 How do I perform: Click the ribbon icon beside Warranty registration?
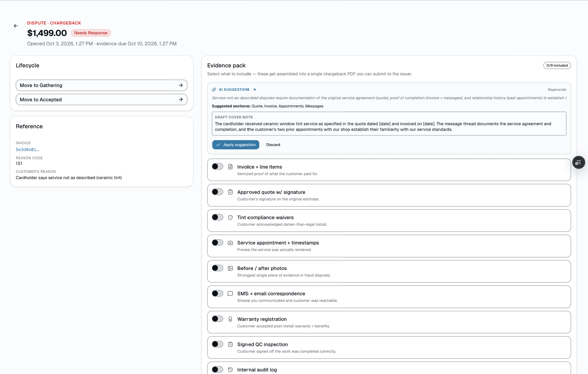(230, 319)
